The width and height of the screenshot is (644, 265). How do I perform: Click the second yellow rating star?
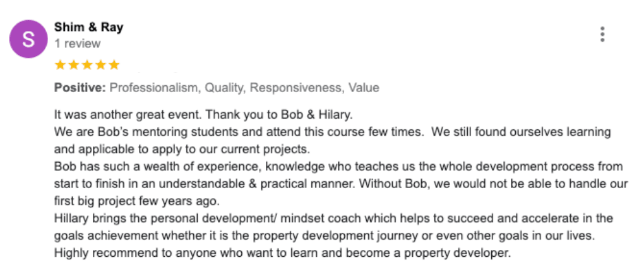pos(73,65)
